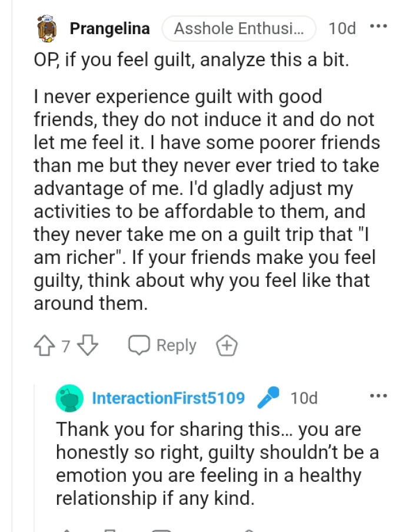This screenshot has width=412, height=532.
Task: Open Prangelina's username link
Action: (109, 28)
